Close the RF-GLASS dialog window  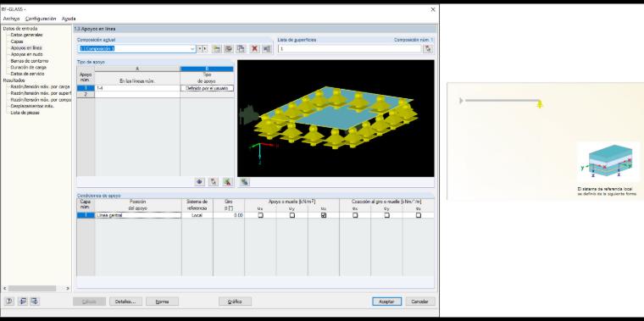[432, 9]
